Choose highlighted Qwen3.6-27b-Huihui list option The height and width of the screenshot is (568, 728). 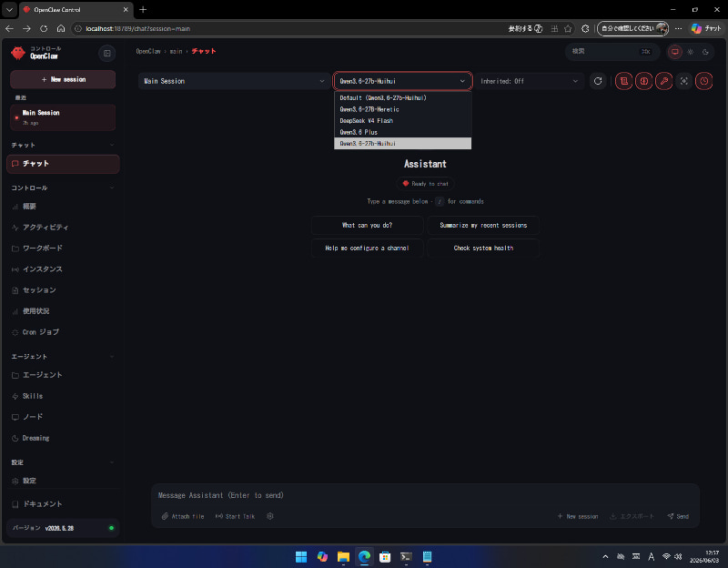402,144
